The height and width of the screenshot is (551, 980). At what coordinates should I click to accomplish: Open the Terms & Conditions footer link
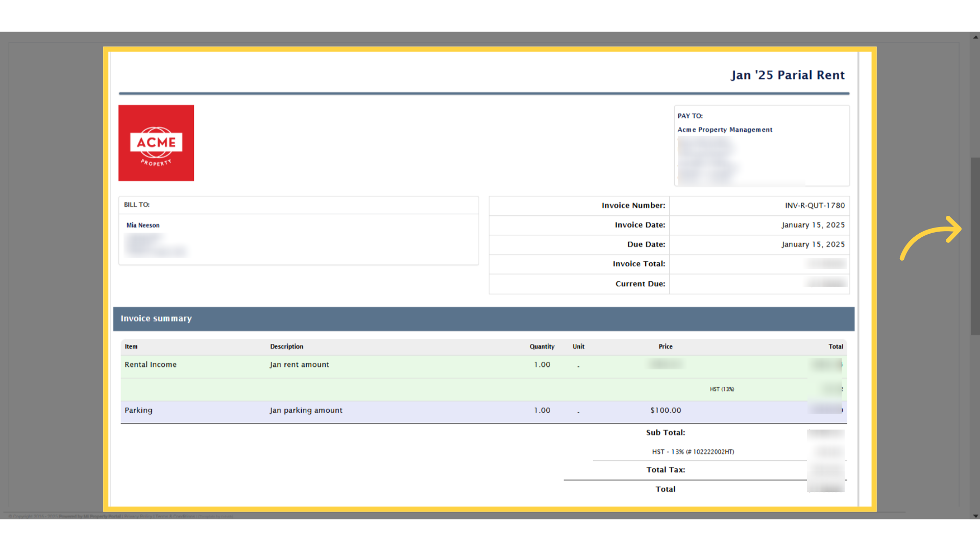click(175, 516)
